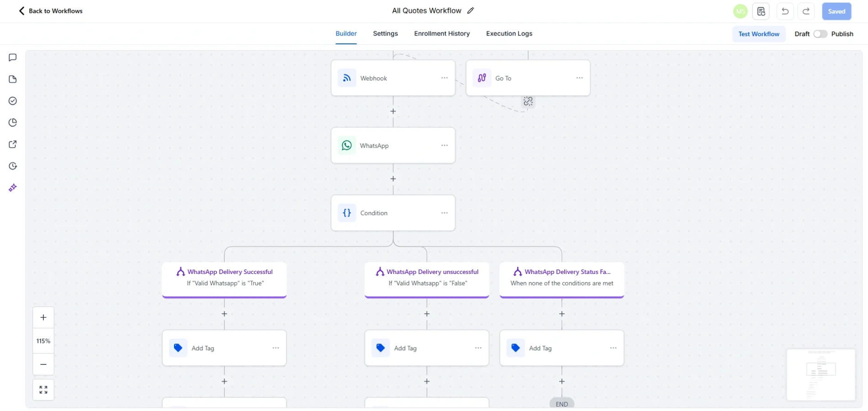868x411 pixels.
Task: Click the Webhook node's RSS icon
Action: 347,78
